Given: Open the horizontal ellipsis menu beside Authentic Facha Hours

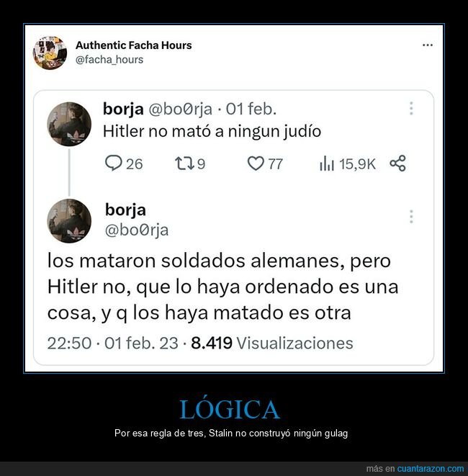Looking at the screenshot, I should (428, 45).
